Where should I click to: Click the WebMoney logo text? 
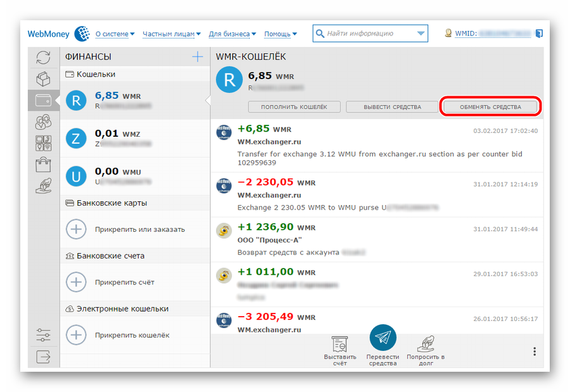48,34
